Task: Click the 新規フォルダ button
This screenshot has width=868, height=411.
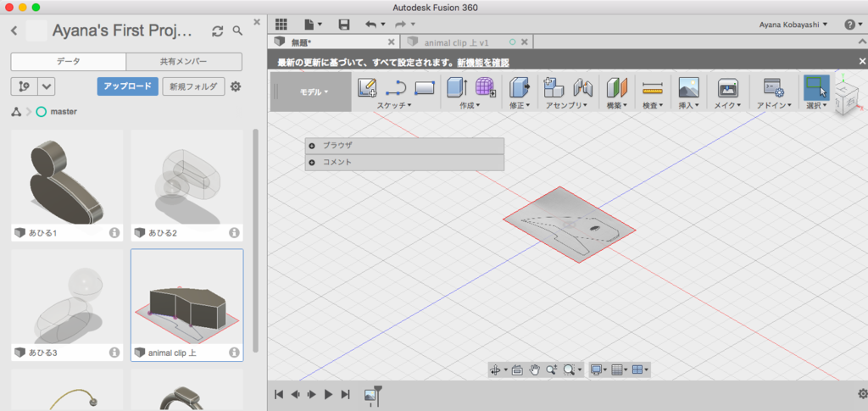Action: 193,86
